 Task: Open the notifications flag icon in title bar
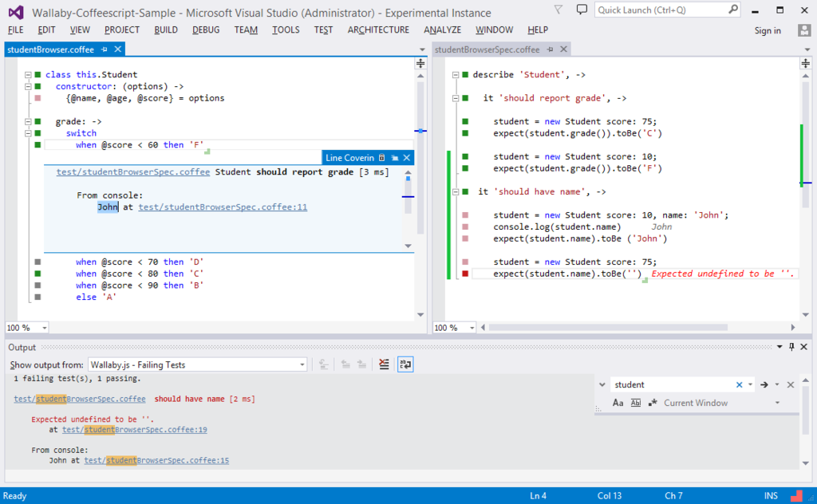pyautogui.click(x=558, y=10)
